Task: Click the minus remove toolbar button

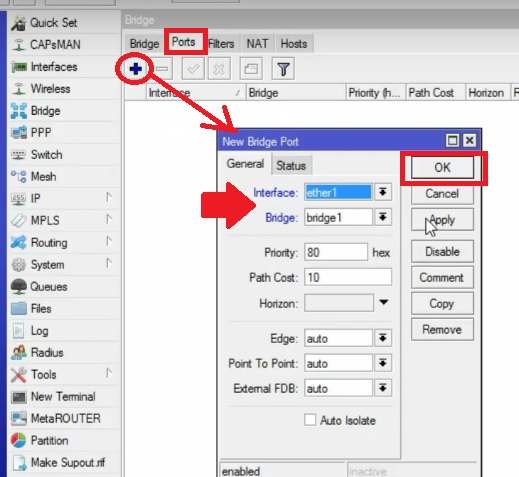Action: click(162, 69)
